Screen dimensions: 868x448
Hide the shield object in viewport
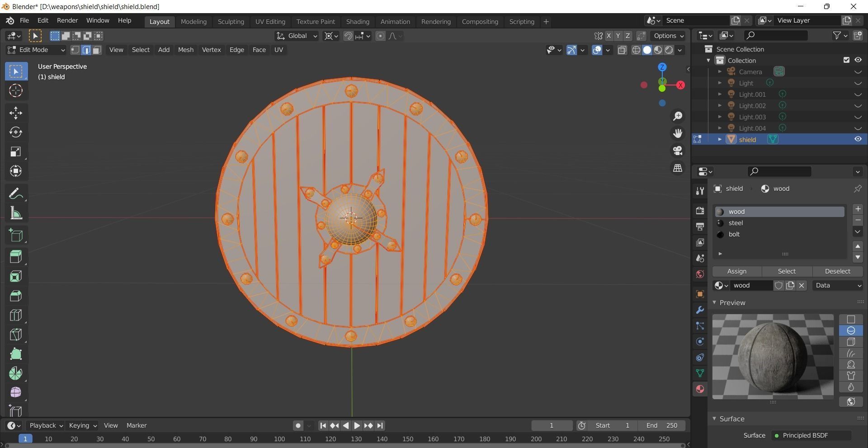pyautogui.click(x=858, y=139)
